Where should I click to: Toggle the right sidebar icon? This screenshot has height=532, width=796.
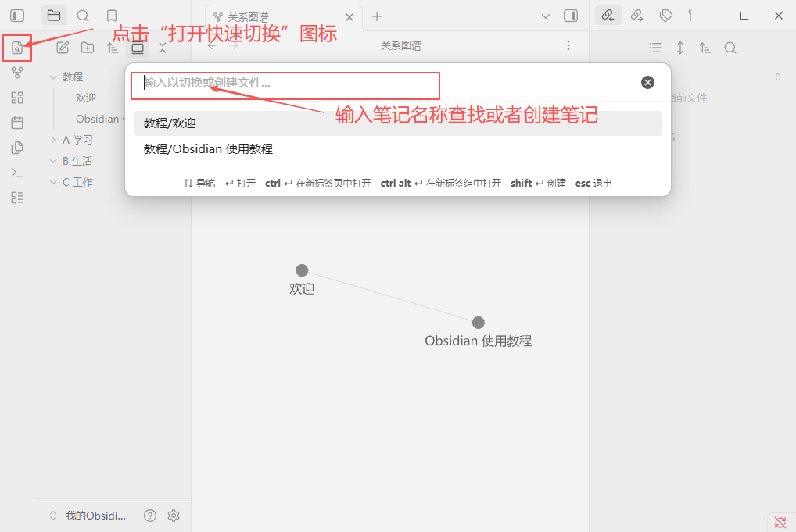571,16
